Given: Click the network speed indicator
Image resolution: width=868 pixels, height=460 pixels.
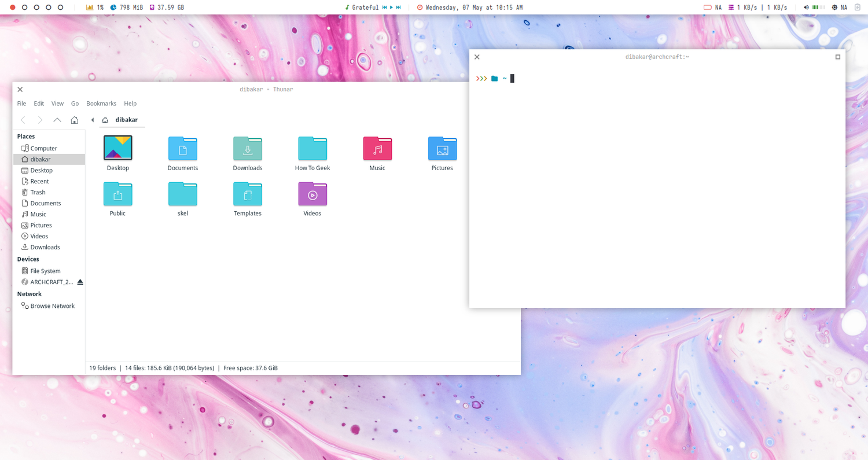Looking at the screenshot, I should coord(758,8).
